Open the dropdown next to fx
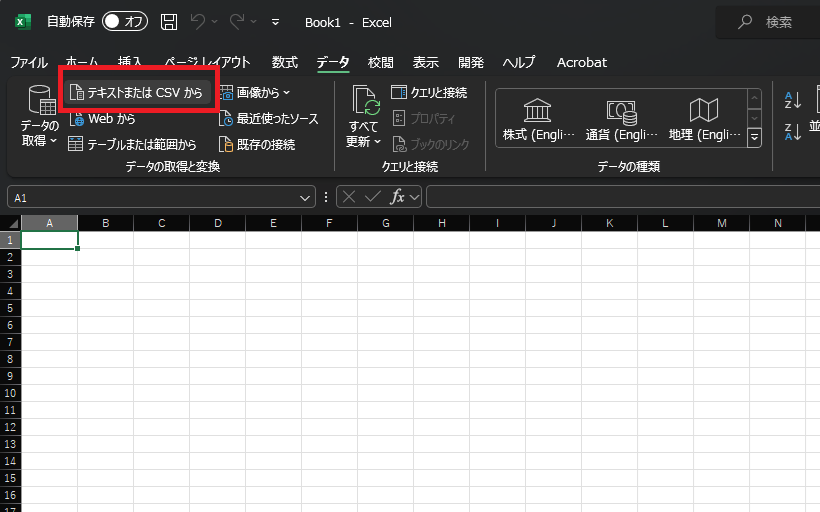This screenshot has height=512, width=820. tap(414, 197)
